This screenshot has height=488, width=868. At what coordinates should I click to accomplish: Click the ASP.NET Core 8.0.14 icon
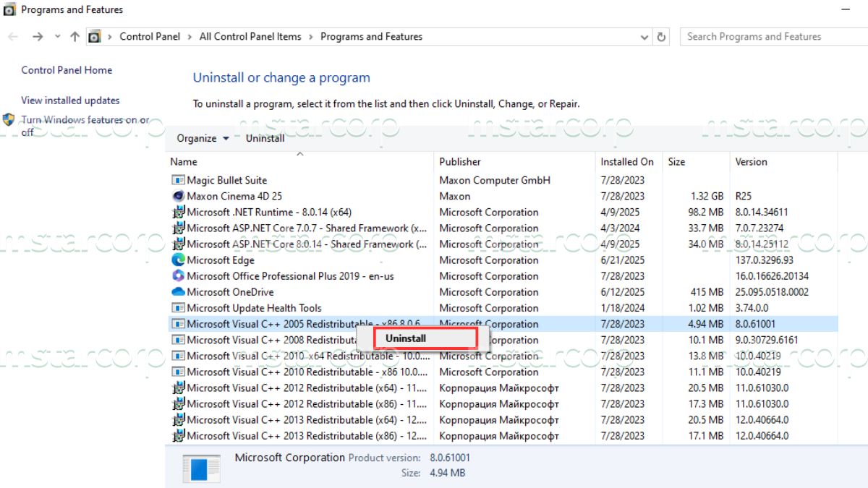(x=178, y=244)
